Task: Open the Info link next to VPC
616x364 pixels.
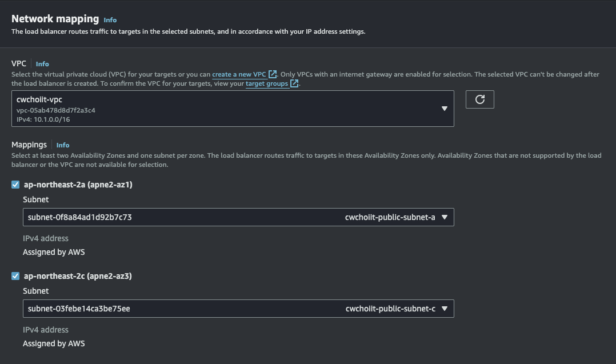Action: point(42,64)
